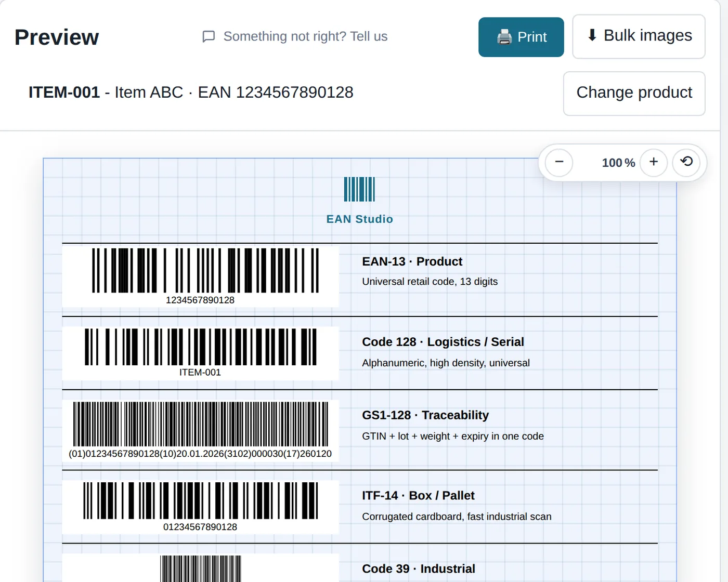Viewport: 728px width, 582px height.
Task: Click the (01)01234567890128 GS1 caption text
Action: point(200,454)
